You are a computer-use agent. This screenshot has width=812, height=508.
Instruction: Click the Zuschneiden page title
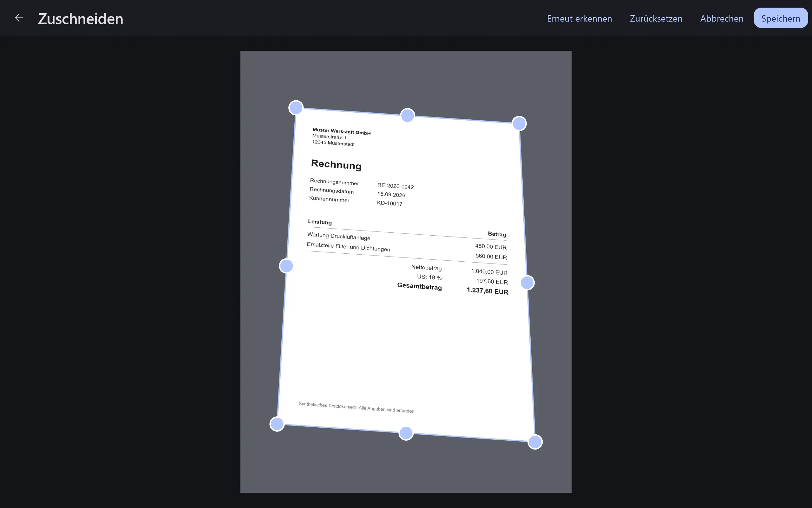pos(81,19)
